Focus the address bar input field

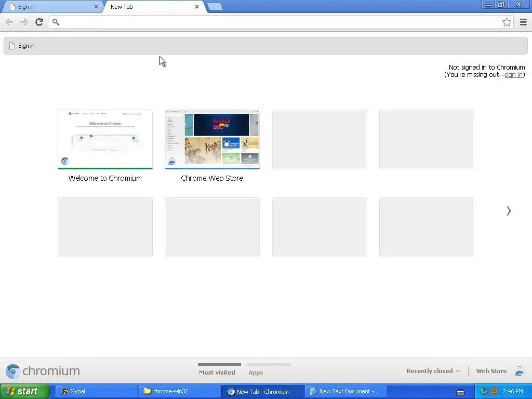coord(280,22)
